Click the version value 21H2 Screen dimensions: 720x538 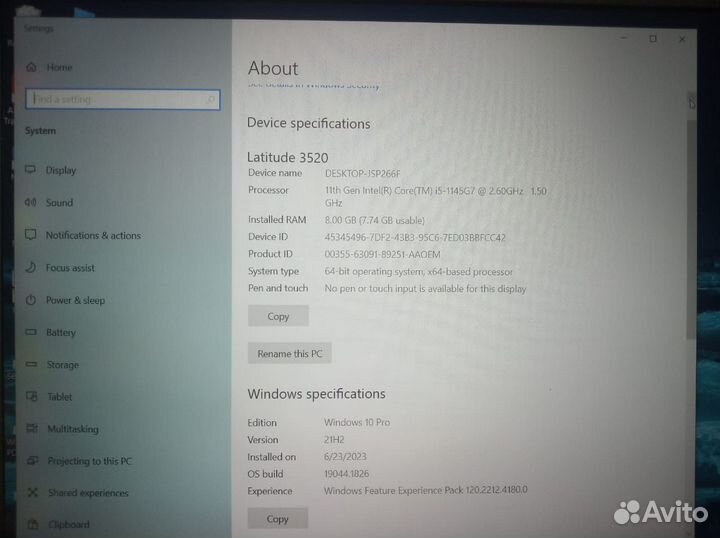(334, 439)
